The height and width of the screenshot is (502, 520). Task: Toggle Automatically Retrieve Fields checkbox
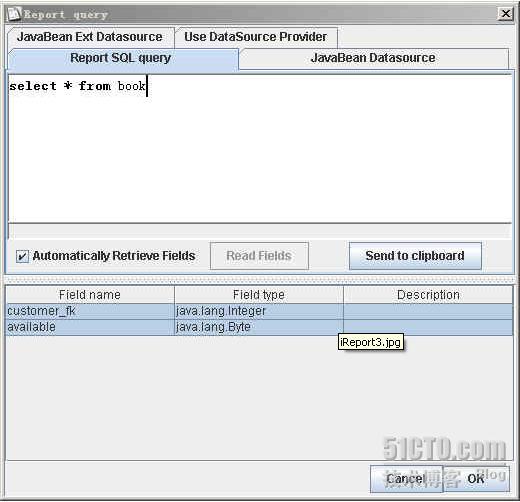coord(22,256)
